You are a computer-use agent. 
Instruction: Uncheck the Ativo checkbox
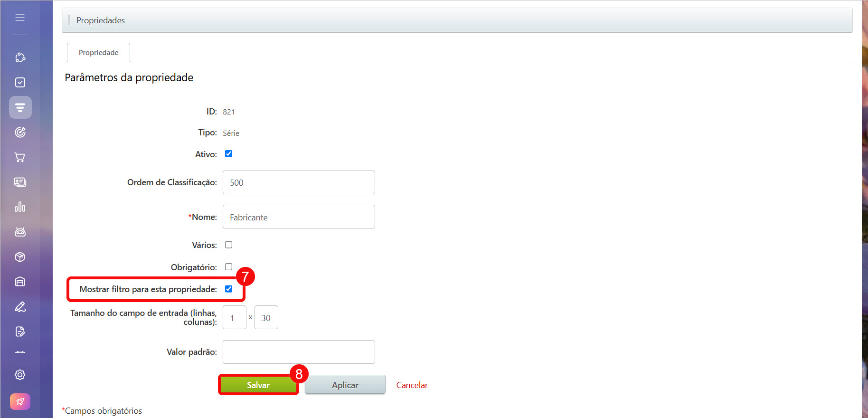[x=228, y=154]
